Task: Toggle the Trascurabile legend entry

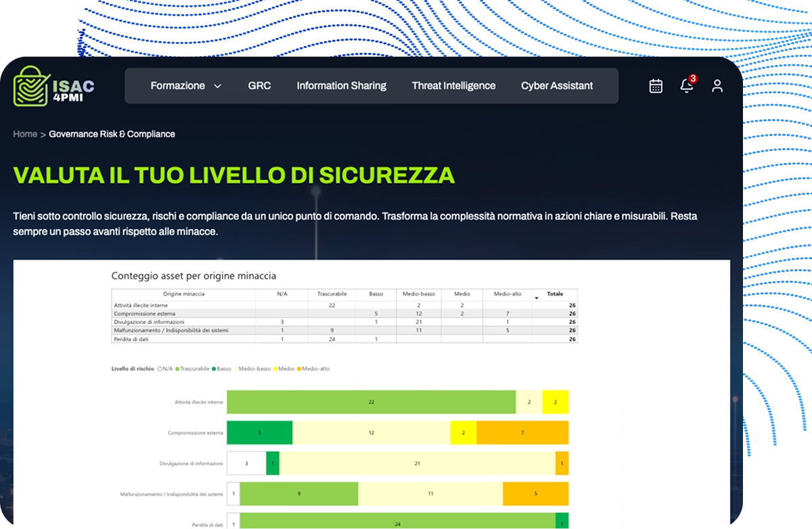Action: click(x=194, y=369)
